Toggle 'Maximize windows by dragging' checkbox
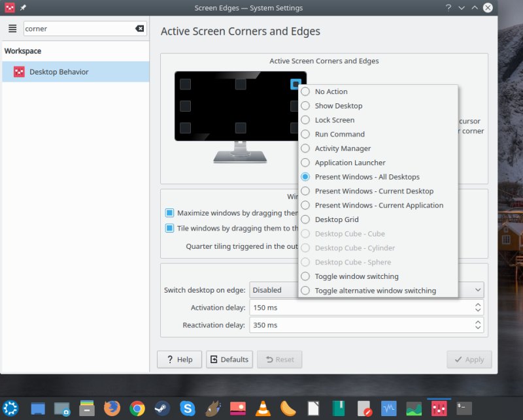Image resolution: width=523 pixels, height=420 pixels. click(169, 213)
